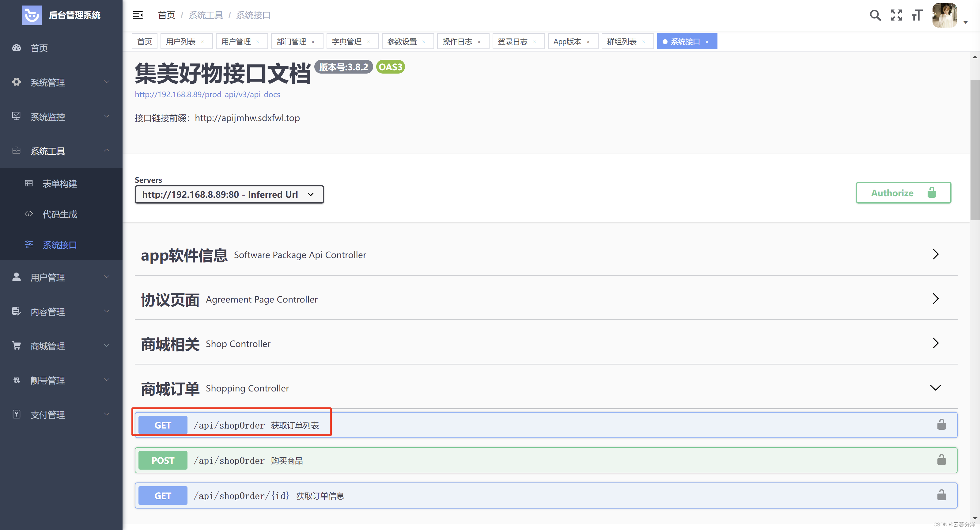Screen dimensions: 980x530
Task: Click the dashboard 首页 sidebar icon
Action: pyautogui.click(x=16, y=48)
